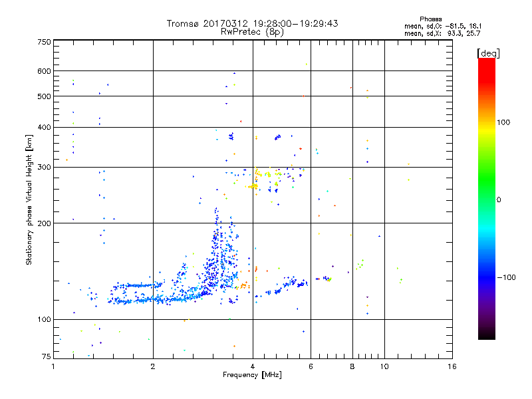Click the '100' height tick label on the y-axis

44,319
